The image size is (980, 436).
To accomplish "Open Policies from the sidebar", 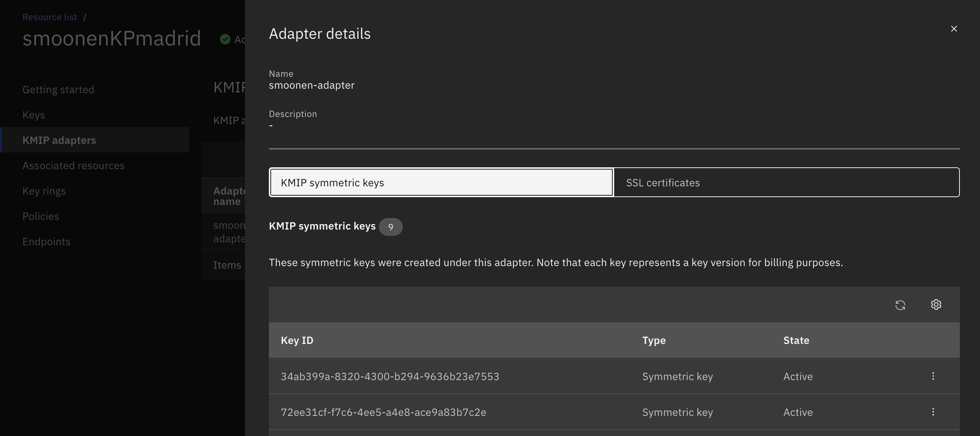I will tap(41, 216).
